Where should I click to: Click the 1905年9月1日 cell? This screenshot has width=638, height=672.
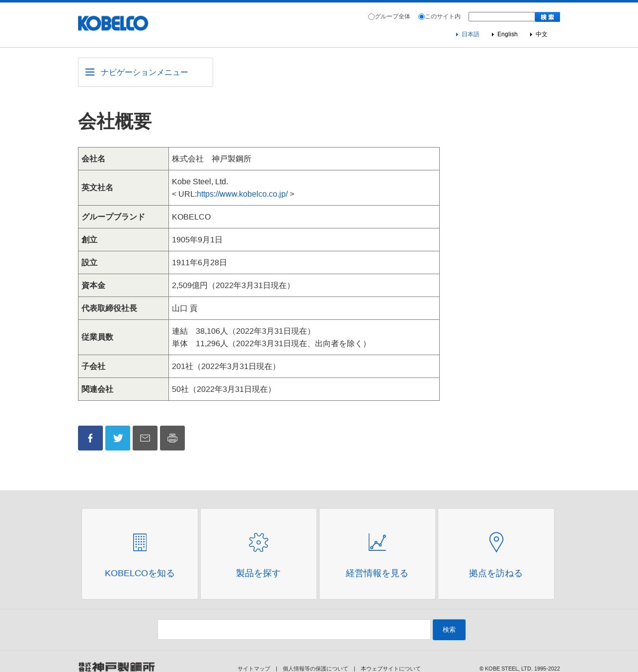click(x=304, y=240)
